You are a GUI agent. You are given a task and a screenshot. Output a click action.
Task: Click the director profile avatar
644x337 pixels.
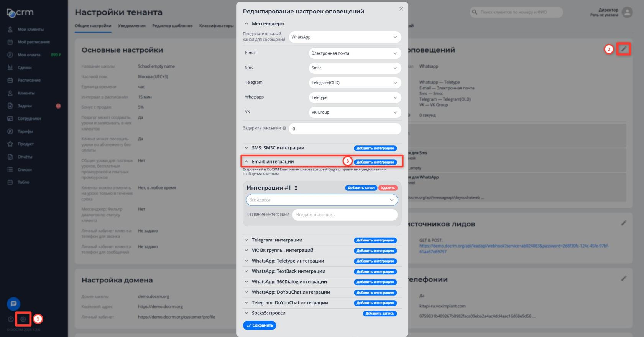[x=627, y=12]
